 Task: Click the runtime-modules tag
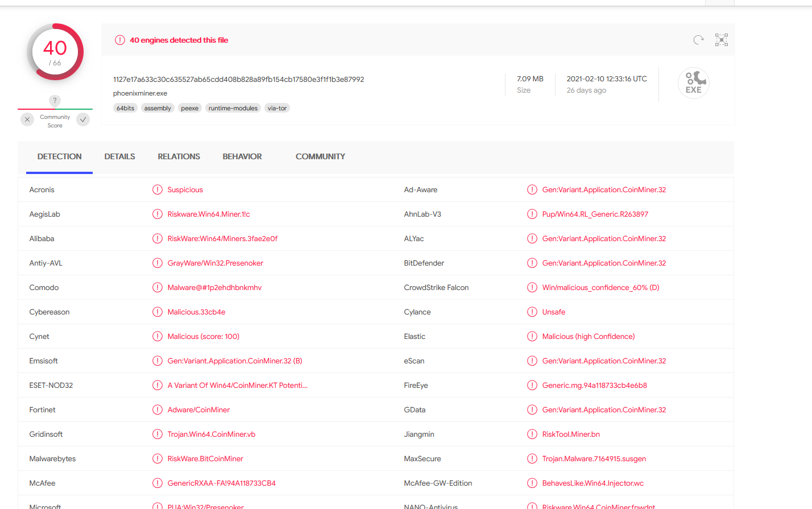pyautogui.click(x=233, y=108)
